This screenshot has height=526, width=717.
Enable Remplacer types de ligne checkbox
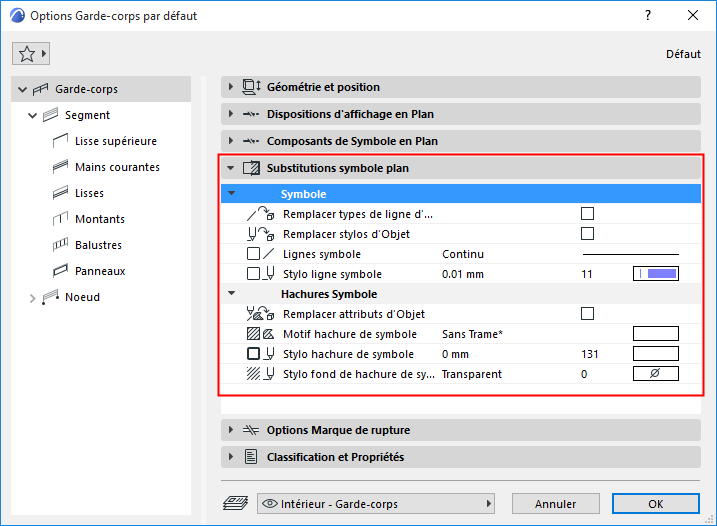[587, 214]
